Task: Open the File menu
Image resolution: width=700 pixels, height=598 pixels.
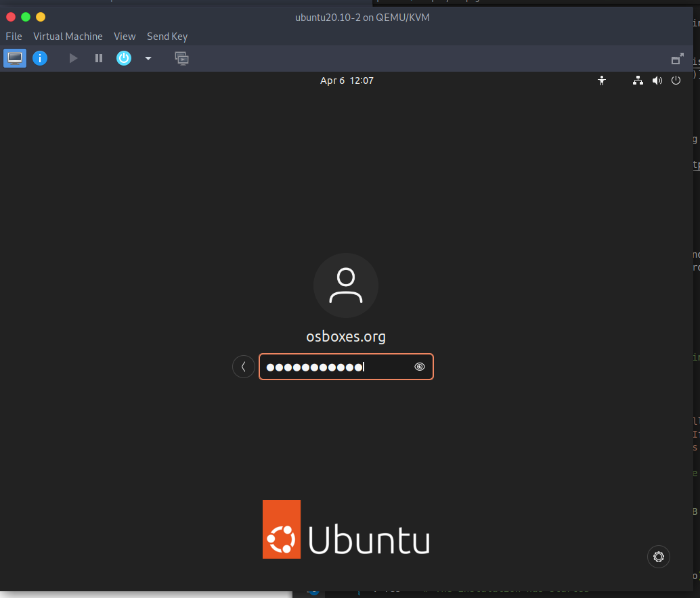Action: click(14, 37)
